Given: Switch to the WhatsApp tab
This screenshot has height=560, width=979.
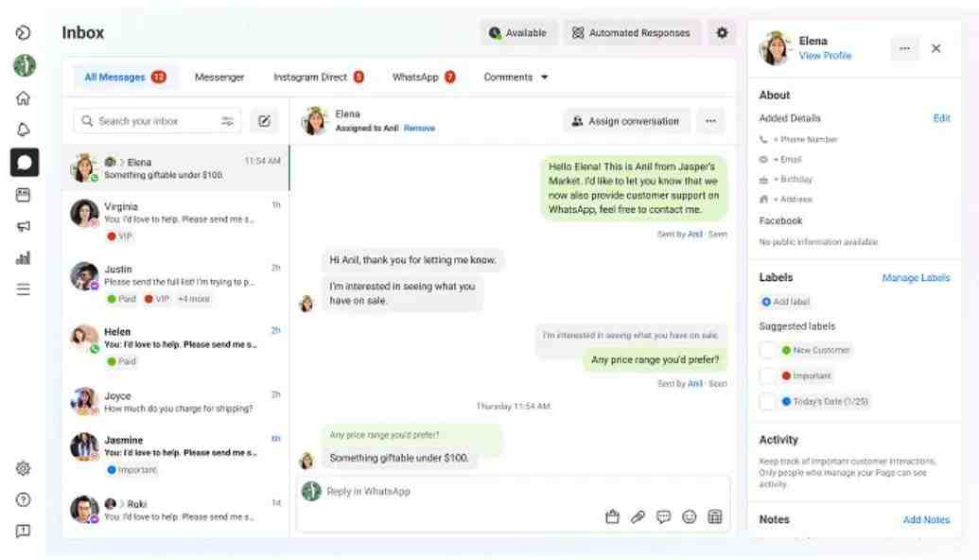Looking at the screenshot, I should coord(424,78).
